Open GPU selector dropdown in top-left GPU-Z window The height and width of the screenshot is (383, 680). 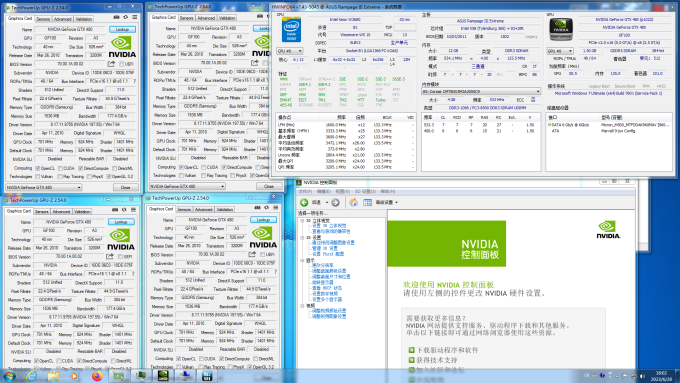pyautogui.click(x=43, y=187)
